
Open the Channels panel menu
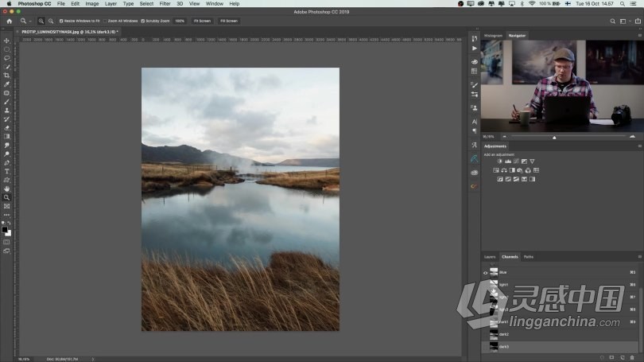click(x=639, y=257)
